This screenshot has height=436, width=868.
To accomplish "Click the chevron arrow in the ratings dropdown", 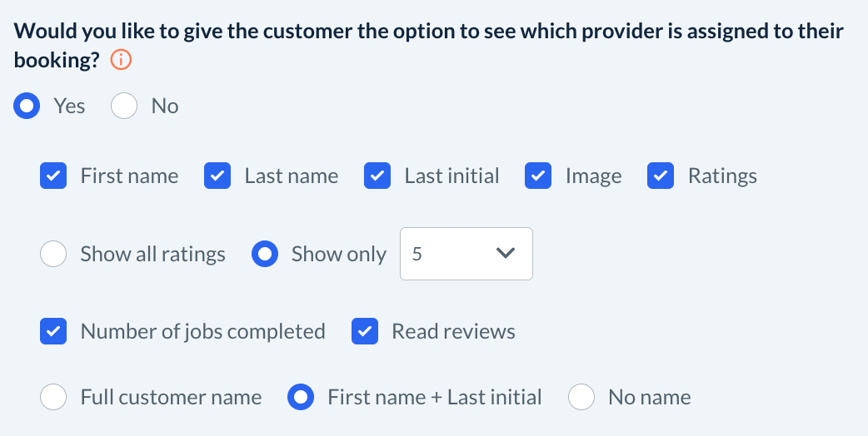I will coord(505,254).
